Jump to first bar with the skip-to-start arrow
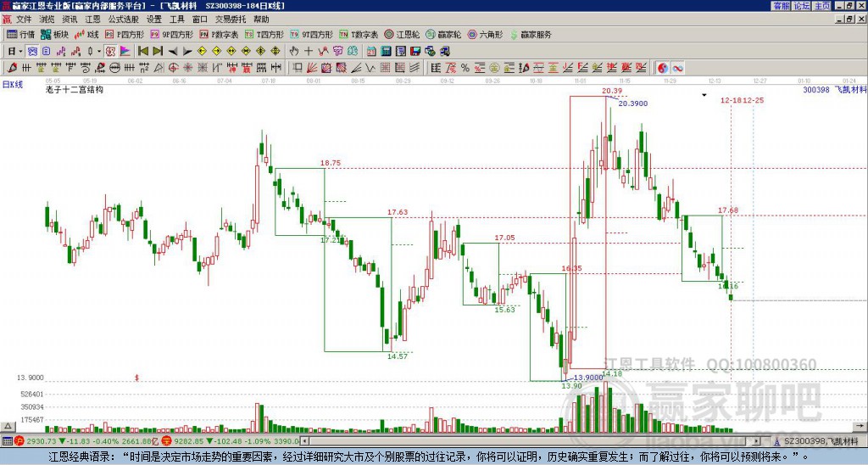868x465 pixels. coord(143,52)
